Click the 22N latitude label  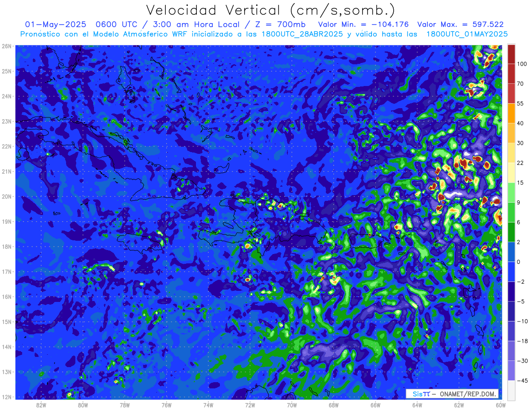[6, 146]
